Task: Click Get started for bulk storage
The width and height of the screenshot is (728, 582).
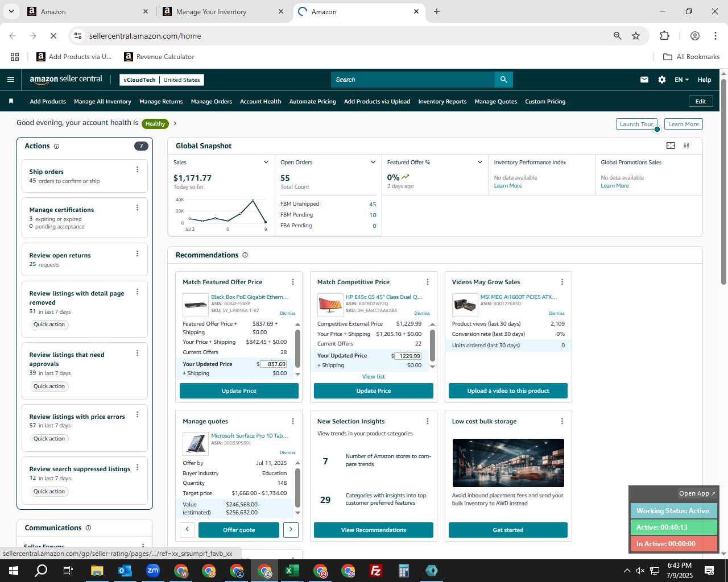Action: (508, 530)
